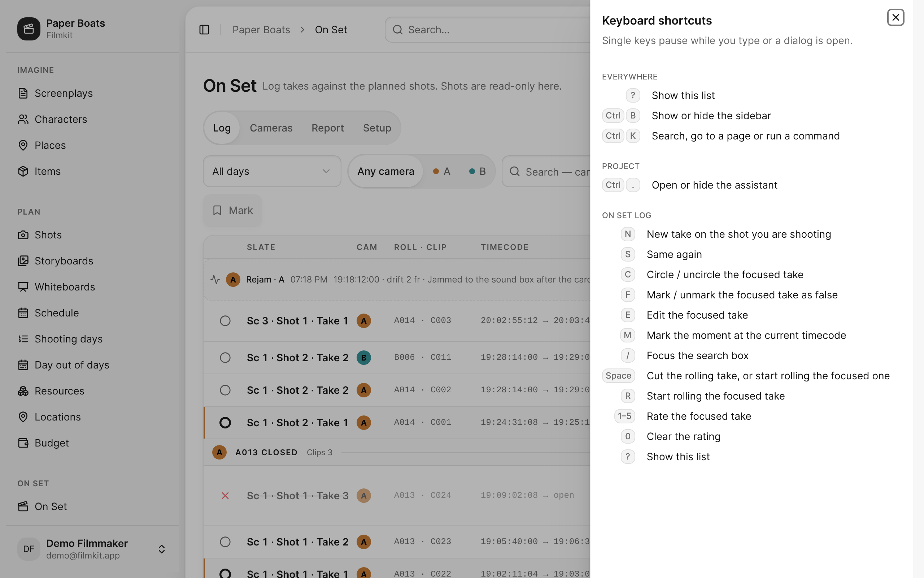Circle the B006 C011 take

click(225, 357)
